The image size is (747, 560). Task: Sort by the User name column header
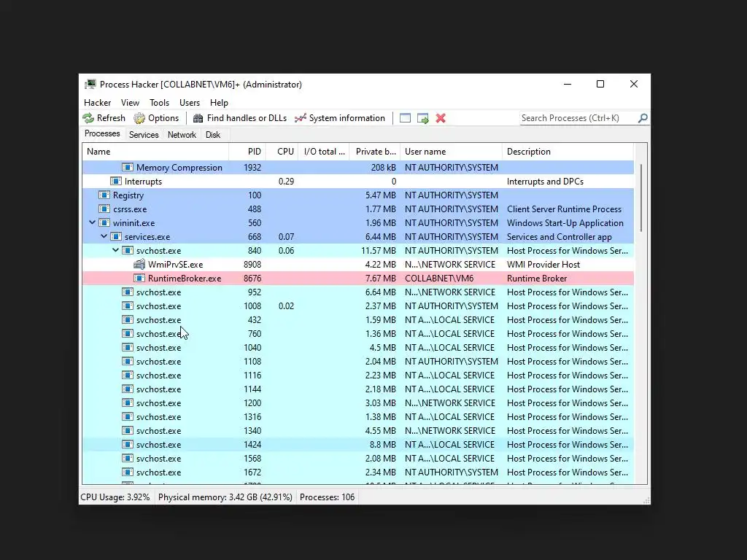click(x=451, y=152)
